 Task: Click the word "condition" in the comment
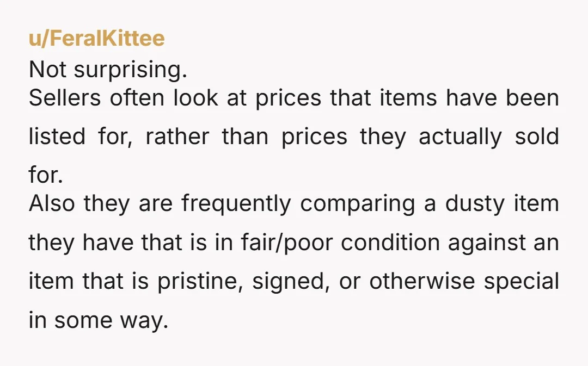pos(390,242)
